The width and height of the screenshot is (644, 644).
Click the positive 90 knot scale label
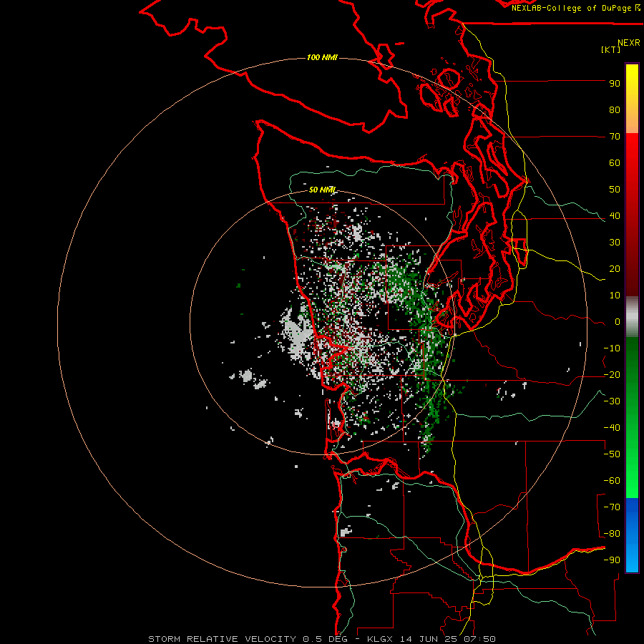click(x=615, y=84)
